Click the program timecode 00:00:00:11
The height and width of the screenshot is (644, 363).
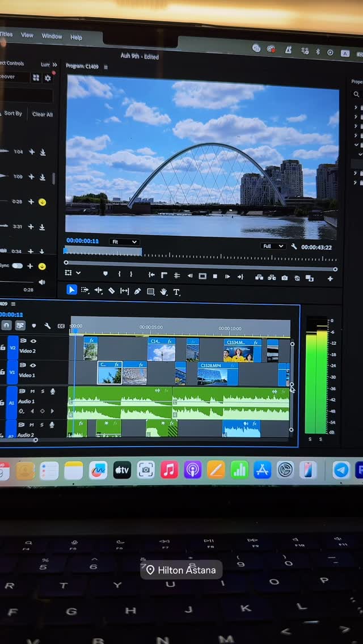pos(83,241)
